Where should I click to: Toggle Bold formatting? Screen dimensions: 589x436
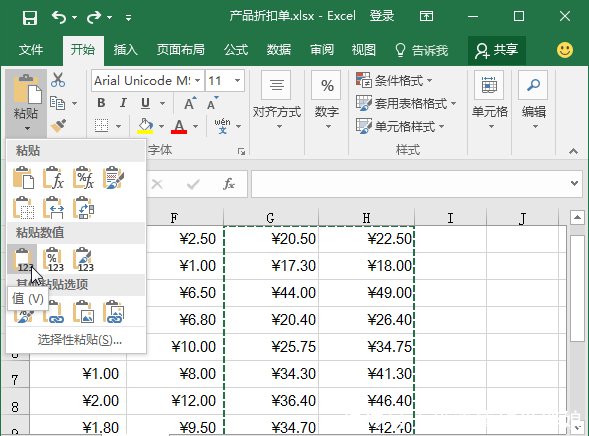pyautogui.click(x=101, y=103)
